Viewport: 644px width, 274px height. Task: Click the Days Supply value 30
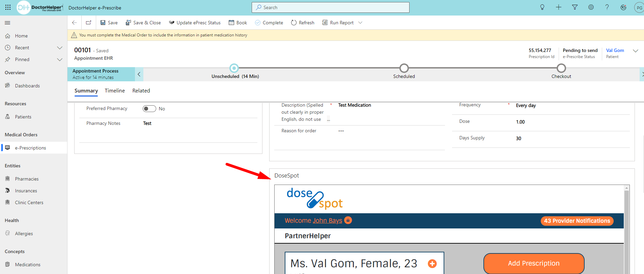tap(519, 139)
